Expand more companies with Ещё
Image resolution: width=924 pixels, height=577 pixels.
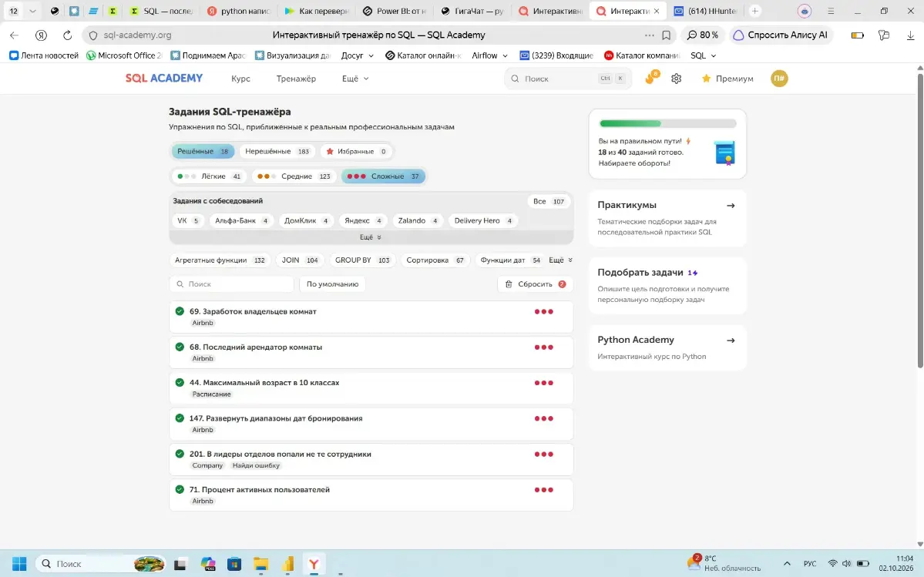tap(371, 237)
